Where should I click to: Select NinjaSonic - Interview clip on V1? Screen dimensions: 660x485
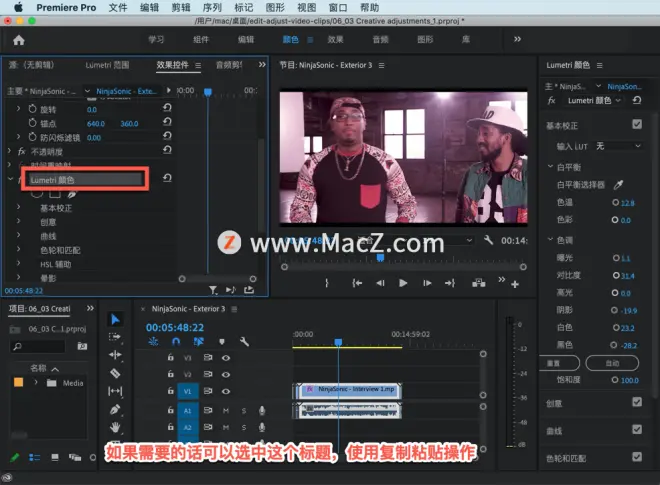pyautogui.click(x=348, y=391)
